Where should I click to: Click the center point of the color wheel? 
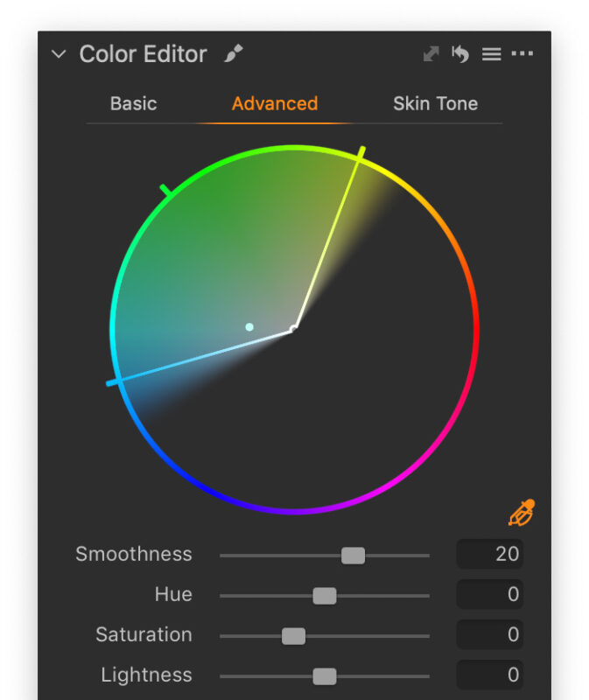point(293,330)
